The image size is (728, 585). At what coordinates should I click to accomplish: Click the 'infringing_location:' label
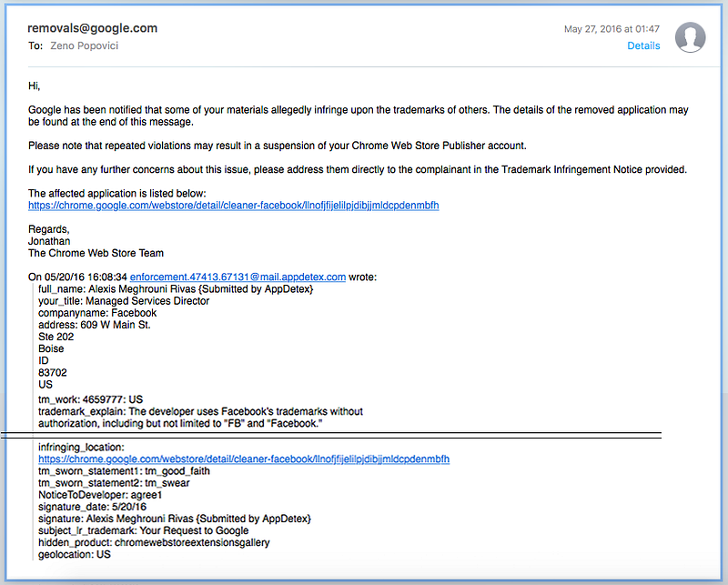coord(81,447)
